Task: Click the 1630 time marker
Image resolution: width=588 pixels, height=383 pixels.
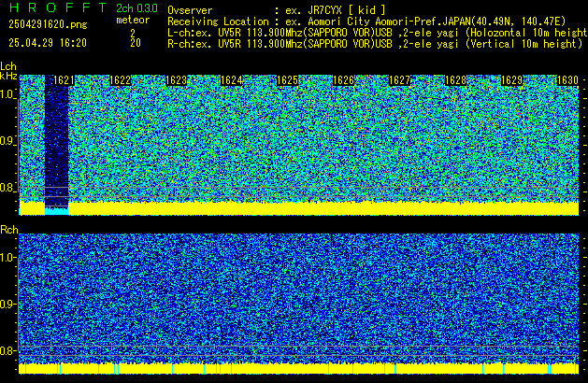Action: click(x=567, y=80)
